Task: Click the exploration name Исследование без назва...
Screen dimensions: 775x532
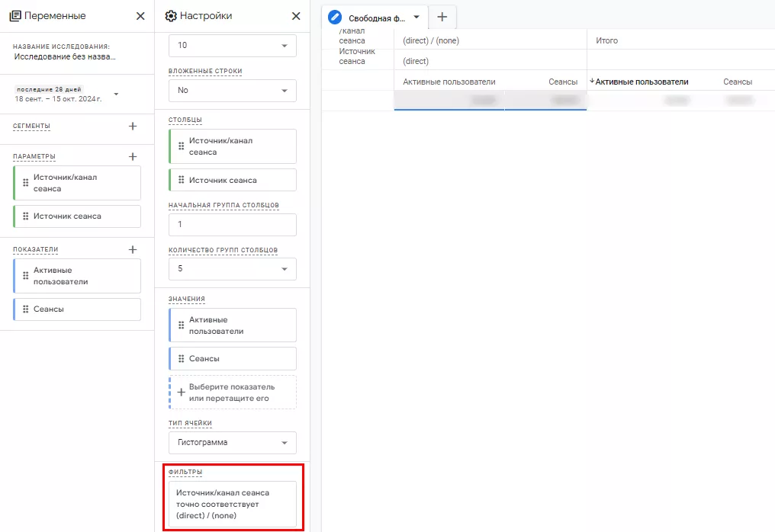Action: pos(65,57)
